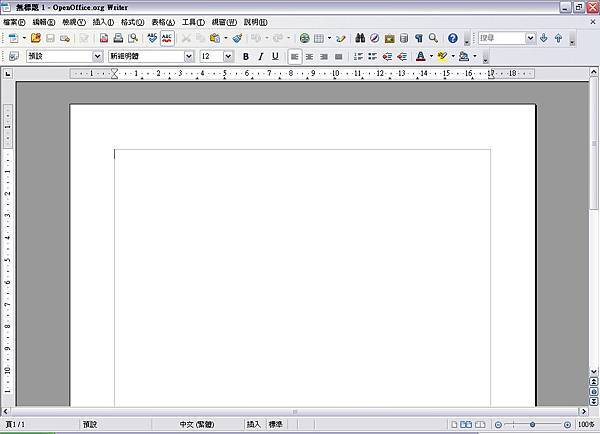
Task: Toggle Italic formatting
Action: coord(261,56)
